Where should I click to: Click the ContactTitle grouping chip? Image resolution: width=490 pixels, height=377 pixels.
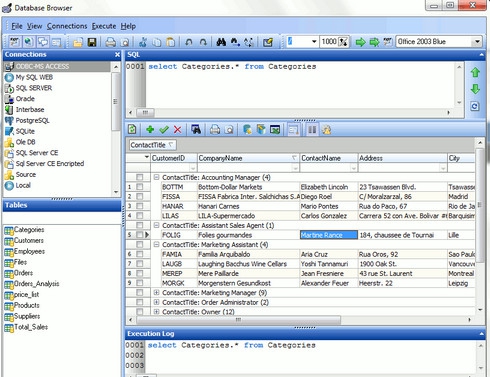(x=152, y=145)
